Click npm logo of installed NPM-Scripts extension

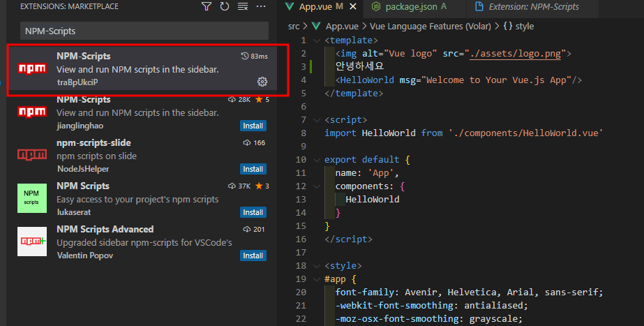point(32,68)
